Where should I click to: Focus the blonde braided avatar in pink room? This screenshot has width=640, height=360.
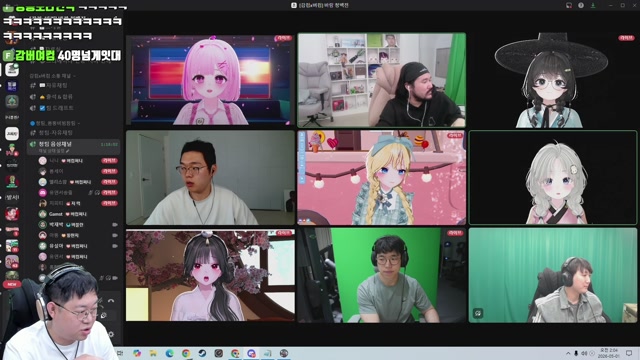tap(382, 178)
